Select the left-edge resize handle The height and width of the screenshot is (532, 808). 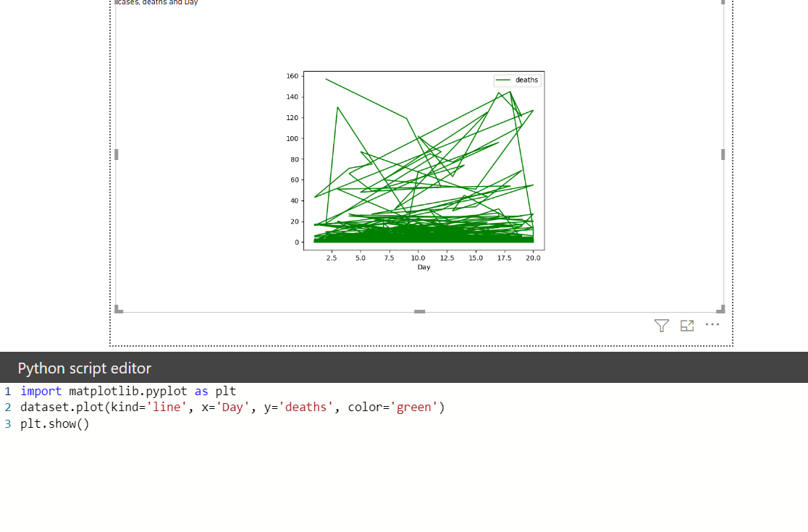[x=117, y=154]
